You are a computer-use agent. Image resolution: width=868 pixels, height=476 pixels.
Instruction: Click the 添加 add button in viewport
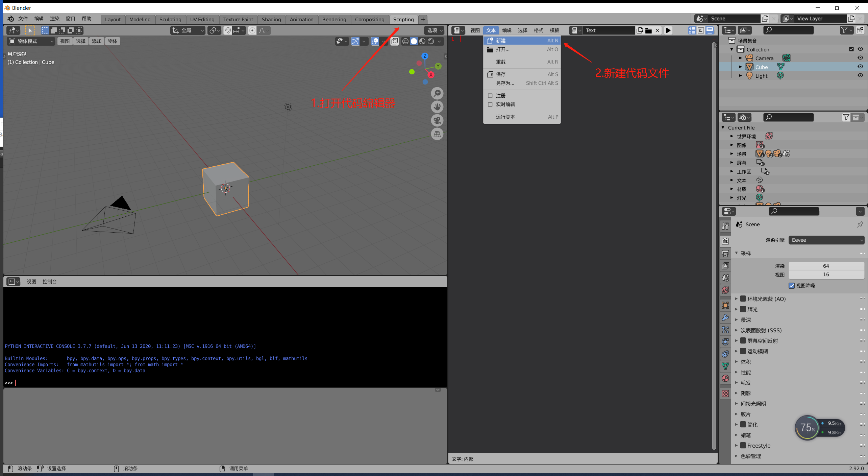coord(97,41)
